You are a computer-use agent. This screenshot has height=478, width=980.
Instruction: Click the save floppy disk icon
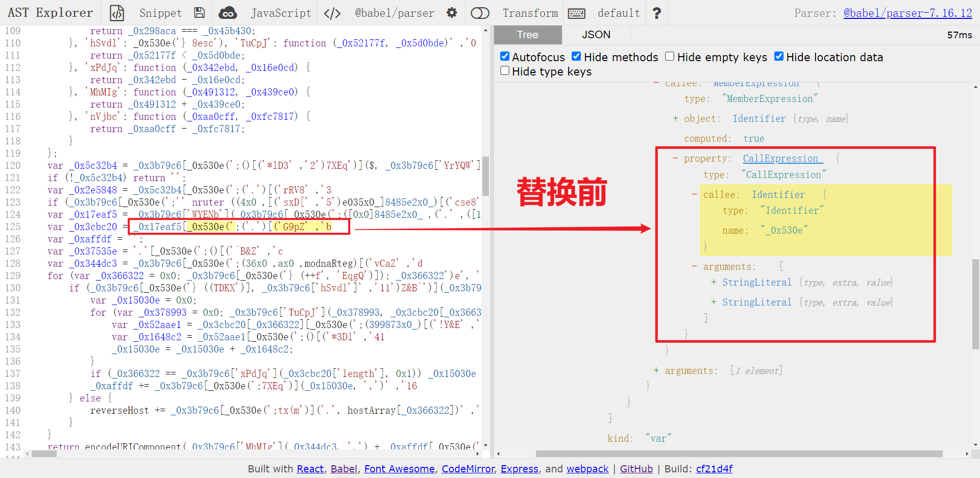pos(200,13)
